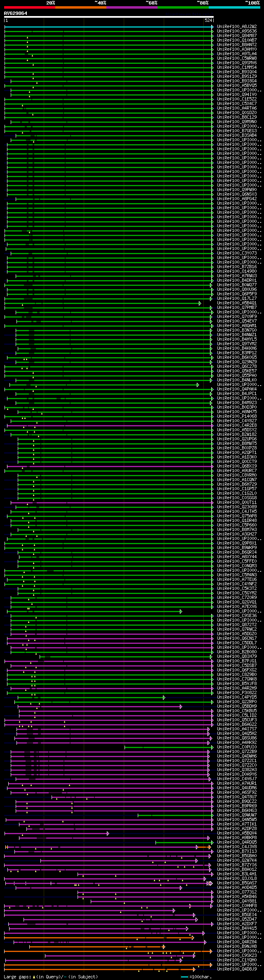Select the UniRef100_Q4PAK4 label

(x=237, y=389)
